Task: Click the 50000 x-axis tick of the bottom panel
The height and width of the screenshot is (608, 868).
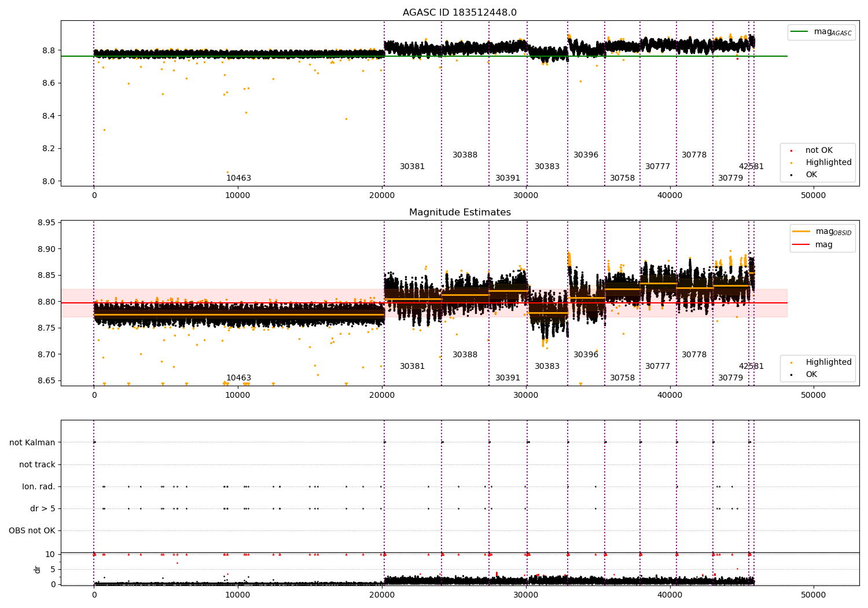Action: [813, 595]
